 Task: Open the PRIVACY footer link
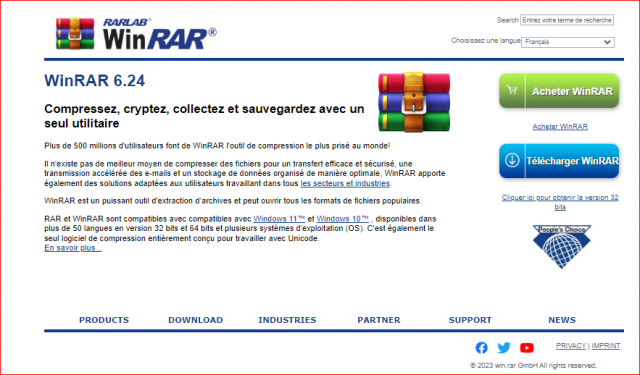[x=571, y=346]
